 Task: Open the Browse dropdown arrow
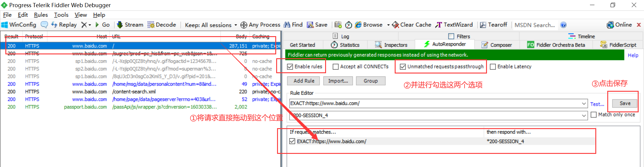388,25
